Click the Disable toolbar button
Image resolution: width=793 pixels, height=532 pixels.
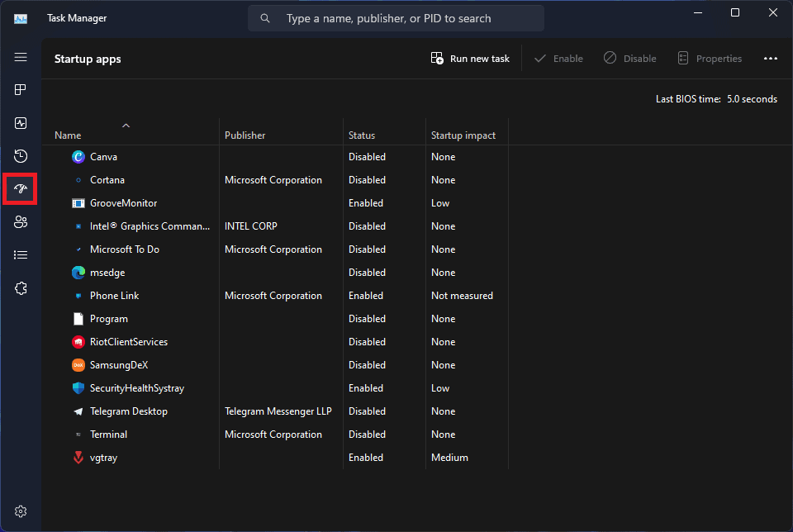(x=630, y=59)
